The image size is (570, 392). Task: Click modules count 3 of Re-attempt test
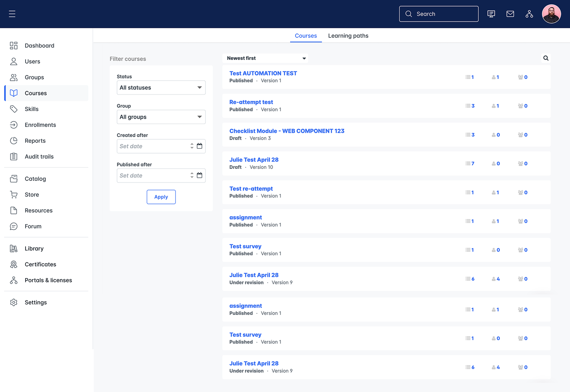(x=470, y=106)
